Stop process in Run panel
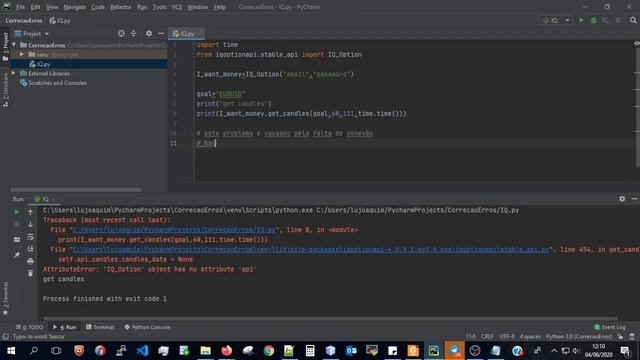 (x=17, y=224)
